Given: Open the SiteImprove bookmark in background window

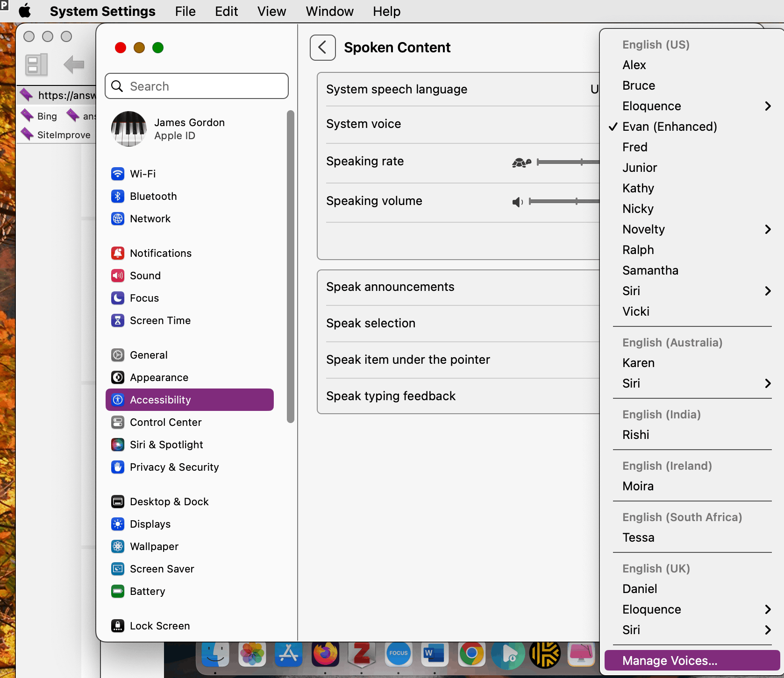Looking at the screenshot, I should (56, 134).
